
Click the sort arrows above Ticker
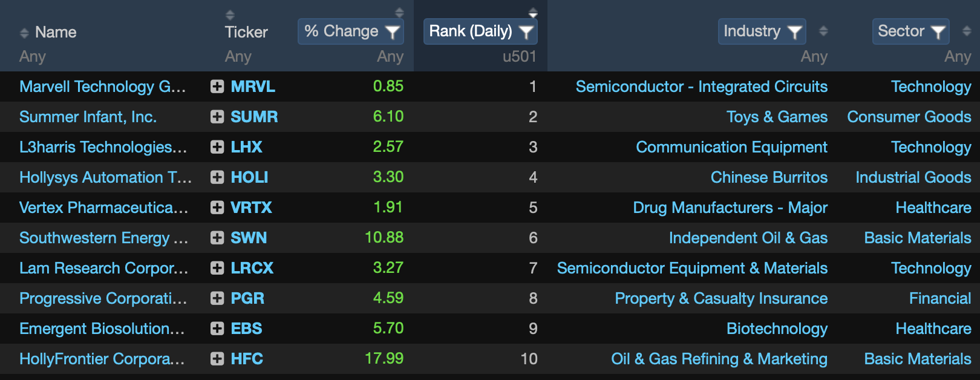pos(230,15)
